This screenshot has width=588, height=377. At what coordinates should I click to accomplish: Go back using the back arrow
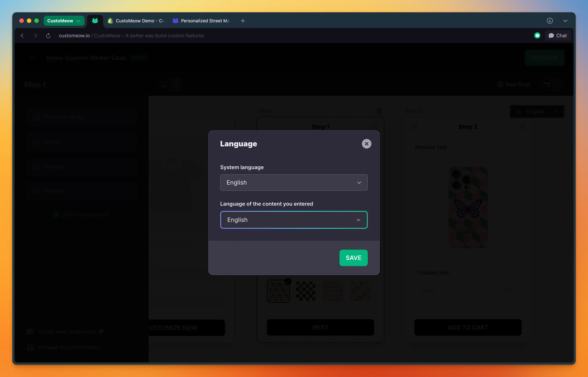coord(22,35)
